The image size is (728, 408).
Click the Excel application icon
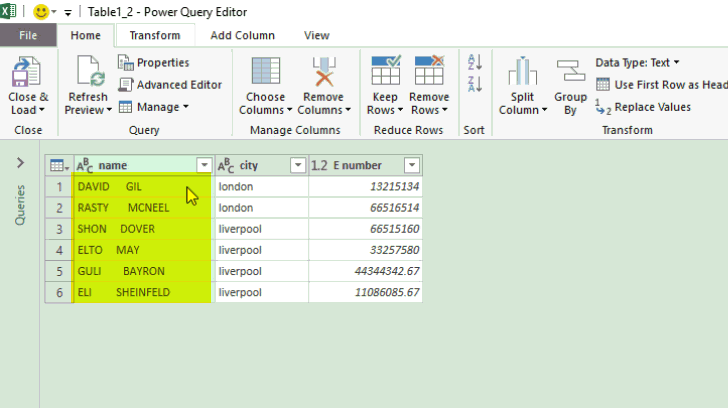(x=8, y=11)
